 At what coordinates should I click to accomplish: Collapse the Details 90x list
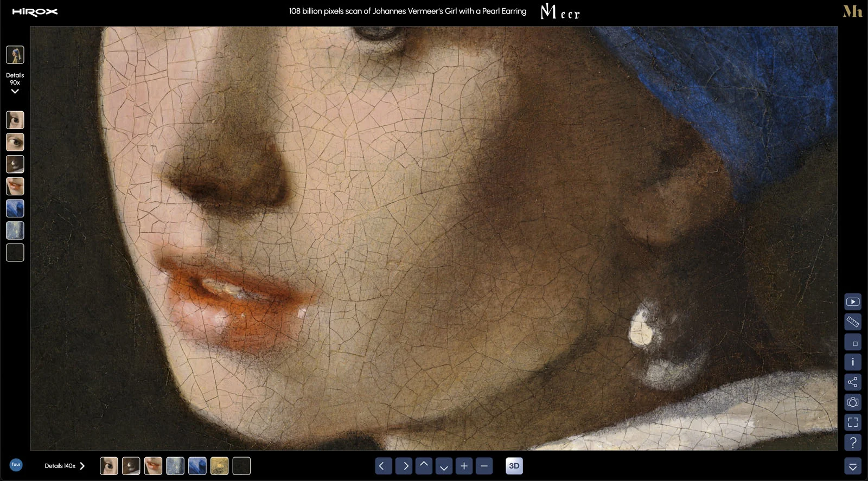pos(15,92)
